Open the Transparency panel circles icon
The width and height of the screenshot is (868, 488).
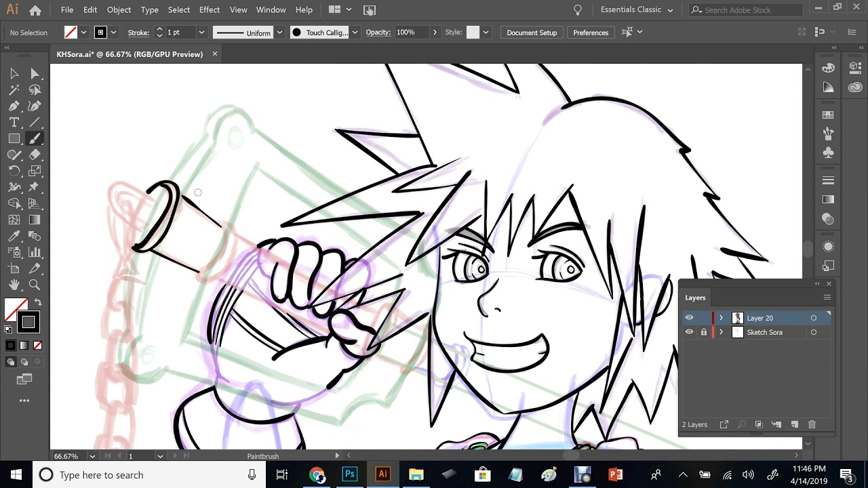pyautogui.click(x=828, y=218)
